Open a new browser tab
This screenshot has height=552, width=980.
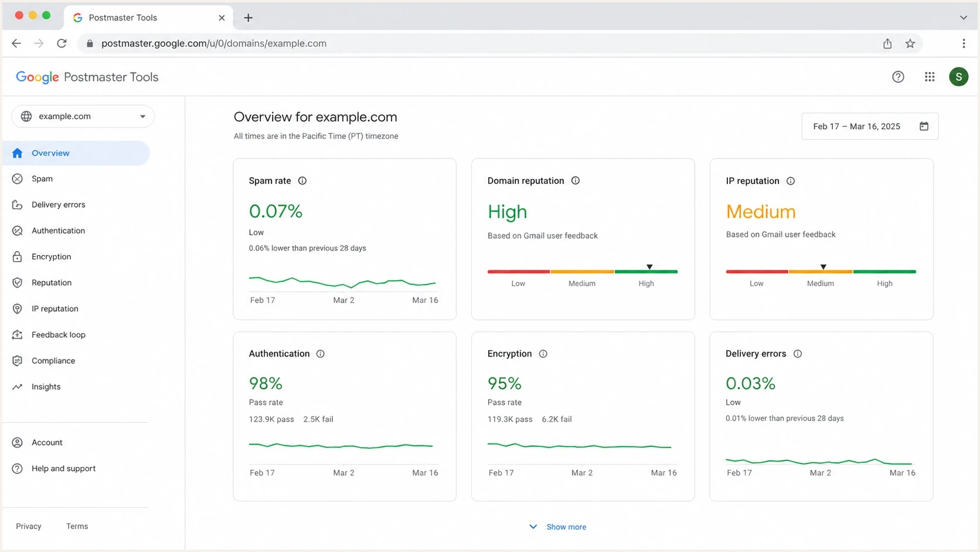click(x=248, y=18)
